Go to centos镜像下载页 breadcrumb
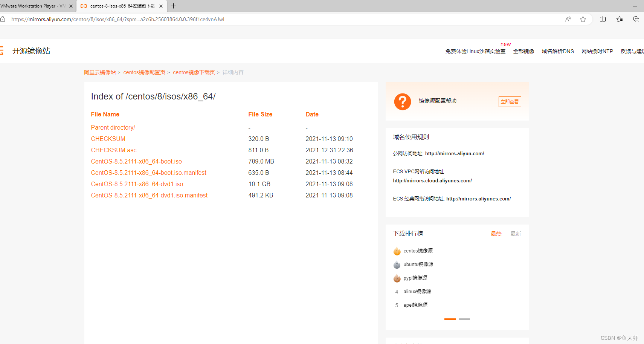 [x=194, y=72]
